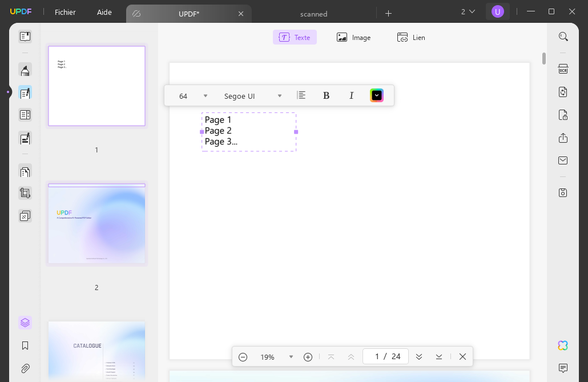The image size is (588, 382).
Task: Select page 2 thumbnail with UPDF cover
Action: point(96,224)
